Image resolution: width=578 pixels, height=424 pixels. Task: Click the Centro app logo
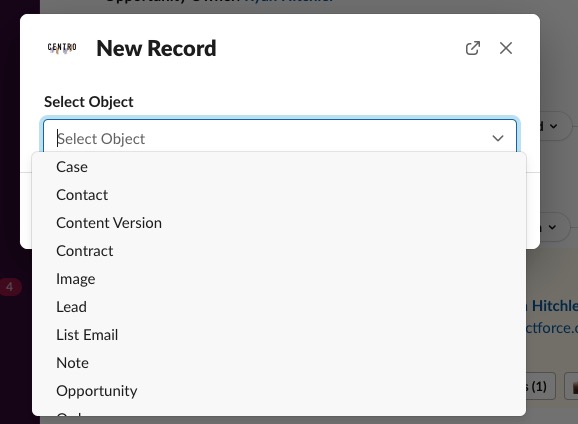click(x=62, y=48)
